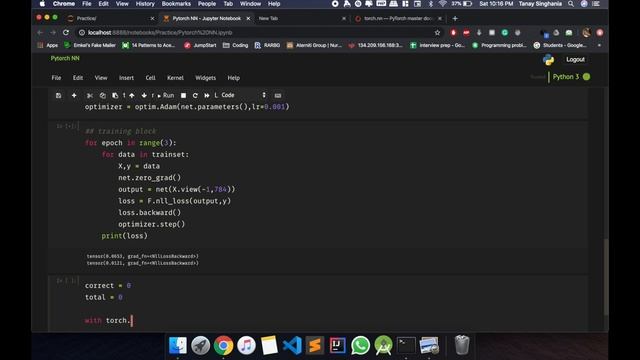Open Finder from the dock
Viewport: 640px width, 360px height.
[x=178, y=345]
